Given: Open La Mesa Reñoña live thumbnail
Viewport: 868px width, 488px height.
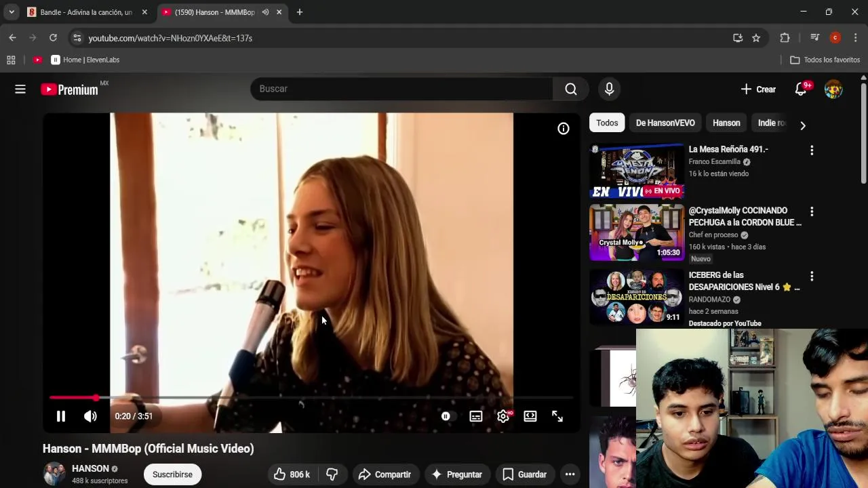Looking at the screenshot, I should [637, 171].
